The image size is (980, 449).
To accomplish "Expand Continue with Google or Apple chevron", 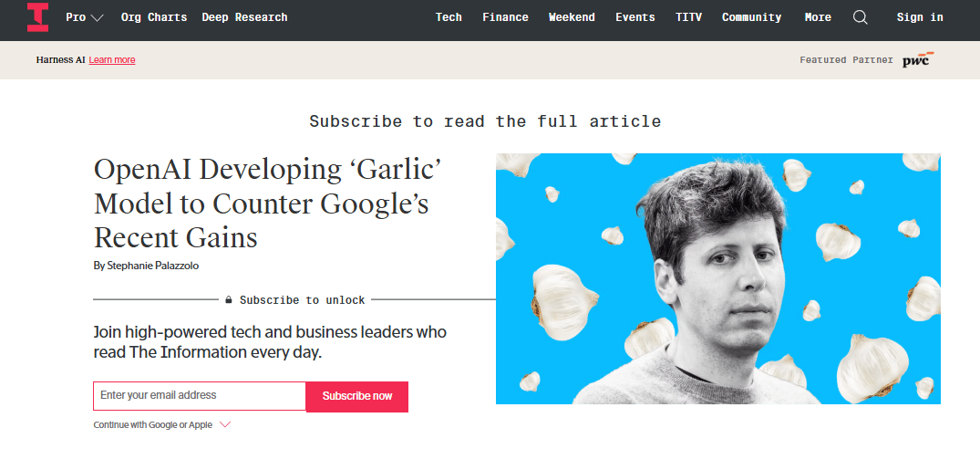I will pyautogui.click(x=225, y=425).
